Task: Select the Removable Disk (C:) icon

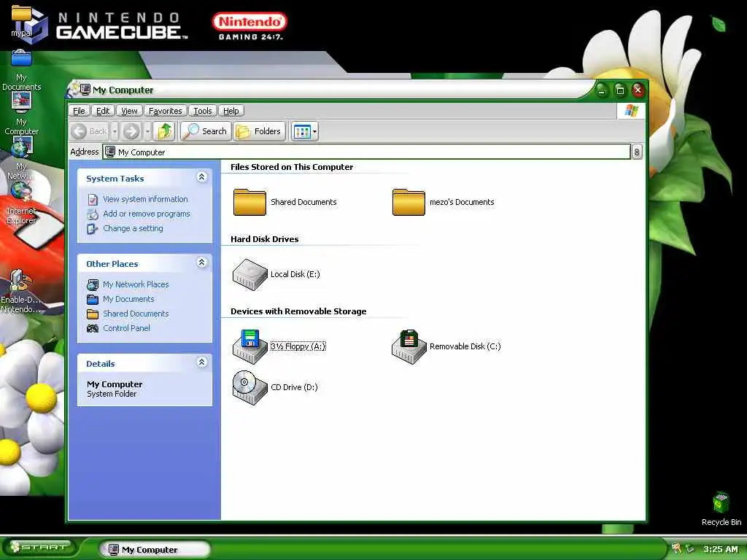Action: click(x=409, y=346)
